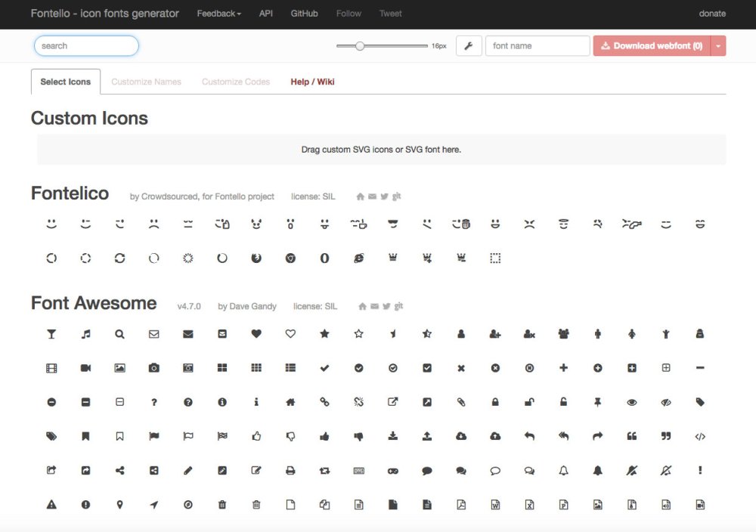Image resolution: width=756 pixels, height=532 pixels.
Task: Select the pushpin icon
Action: tap(597, 402)
